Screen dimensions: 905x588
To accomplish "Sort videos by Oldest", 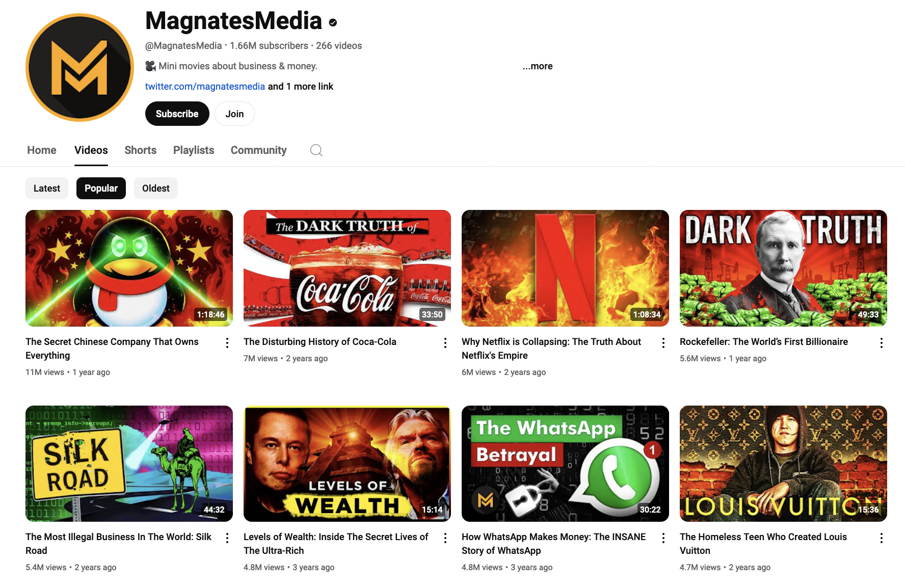I will coord(156,189).
